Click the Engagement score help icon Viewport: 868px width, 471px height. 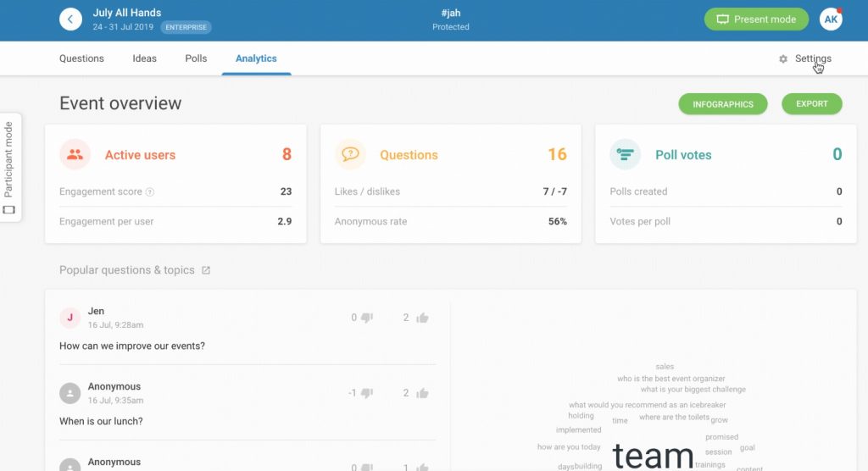[x=150, y=192]
